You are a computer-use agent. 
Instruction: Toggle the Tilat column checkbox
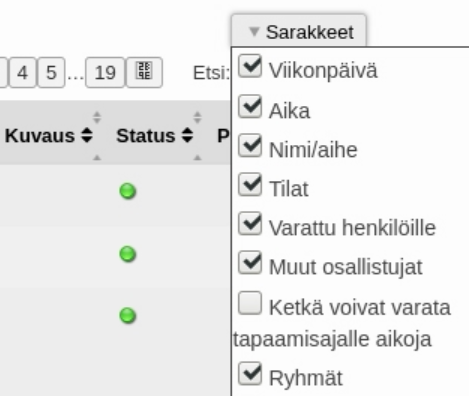click(250, 184)
